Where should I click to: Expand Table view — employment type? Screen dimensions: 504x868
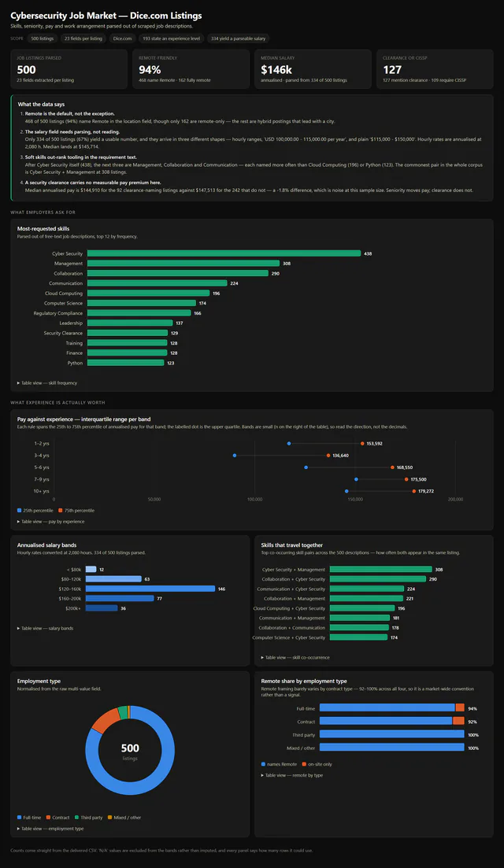pos(50,829)
